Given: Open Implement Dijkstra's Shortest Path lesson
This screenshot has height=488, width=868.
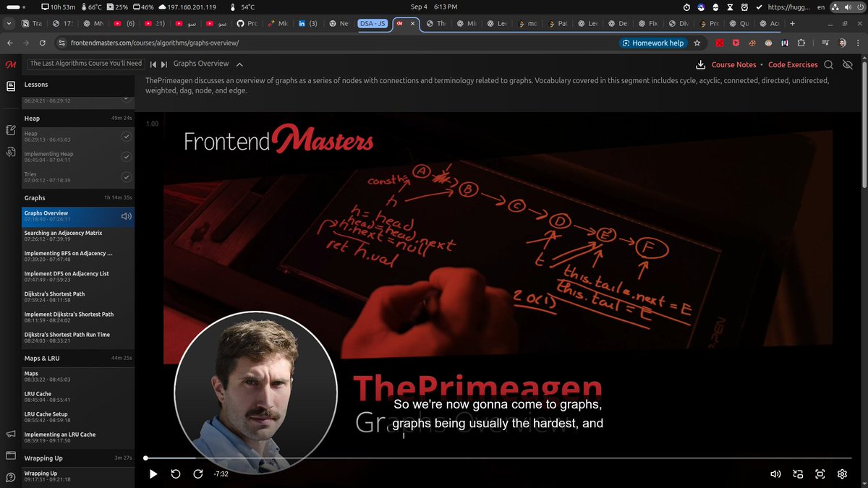Looking at the screenshot, I should pyautogui.click(x=78, y=317).
